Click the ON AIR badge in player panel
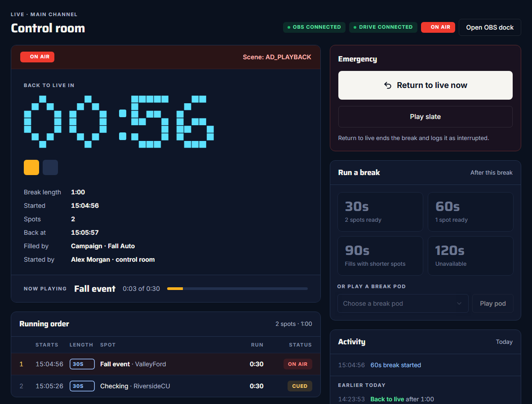The height and width of the screenshot is (404, 532). pyautogui.click(x=37, y=57)
